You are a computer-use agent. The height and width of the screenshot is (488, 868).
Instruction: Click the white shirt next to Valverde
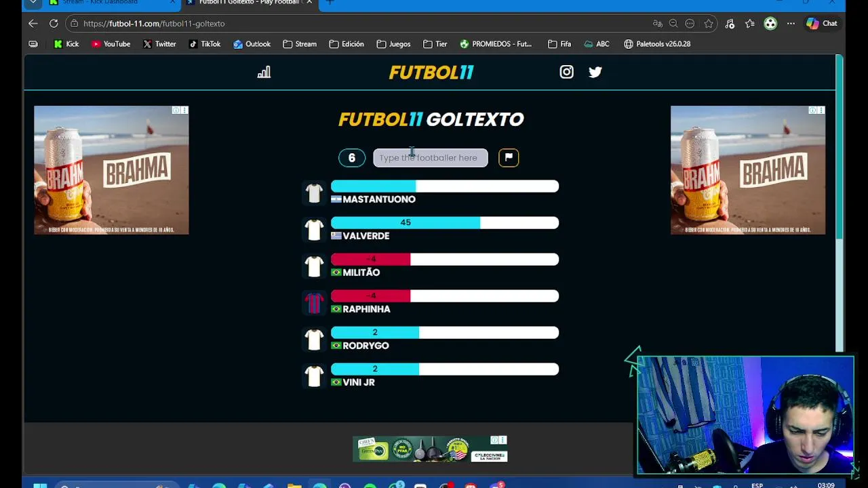click(314, 230)
